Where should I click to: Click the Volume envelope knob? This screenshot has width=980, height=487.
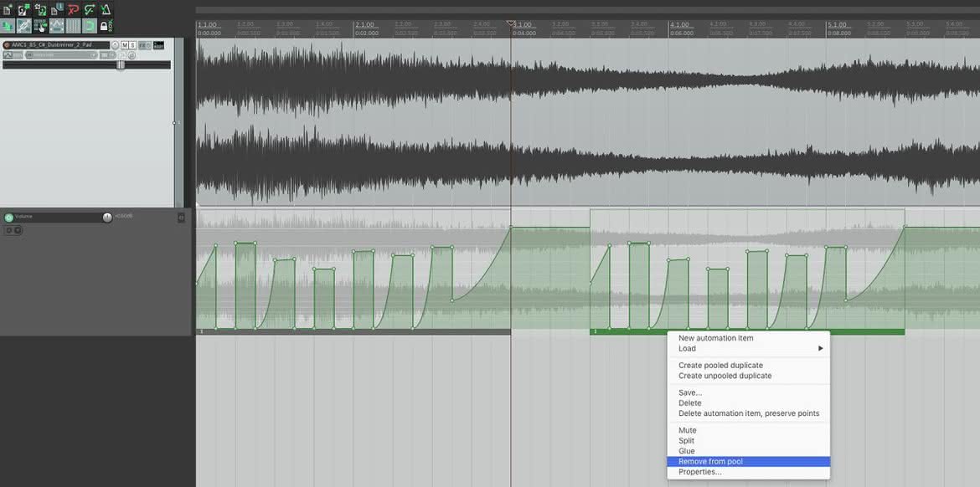pyautogui.click(x=107, y=218)
